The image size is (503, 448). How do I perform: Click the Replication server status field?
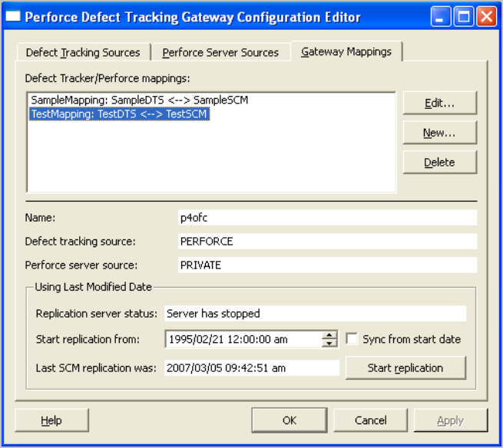coord(315,314)
